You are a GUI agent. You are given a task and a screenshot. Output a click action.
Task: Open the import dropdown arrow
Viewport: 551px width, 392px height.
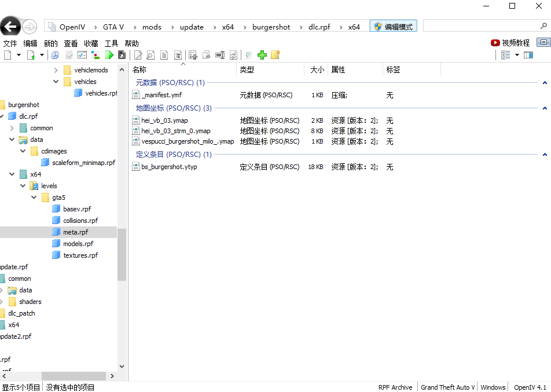coord(42,55)
